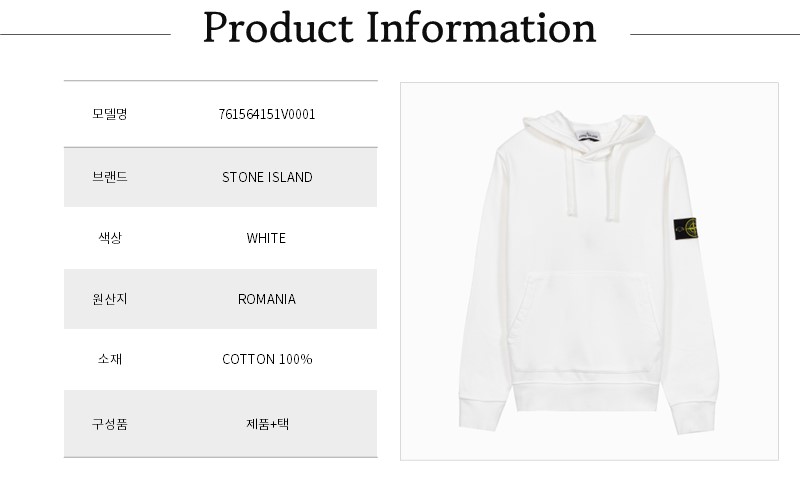This screenshot has width=800, height=491.
Task: Click the 제품+택 components value
Action: click(x=267, y=423)
